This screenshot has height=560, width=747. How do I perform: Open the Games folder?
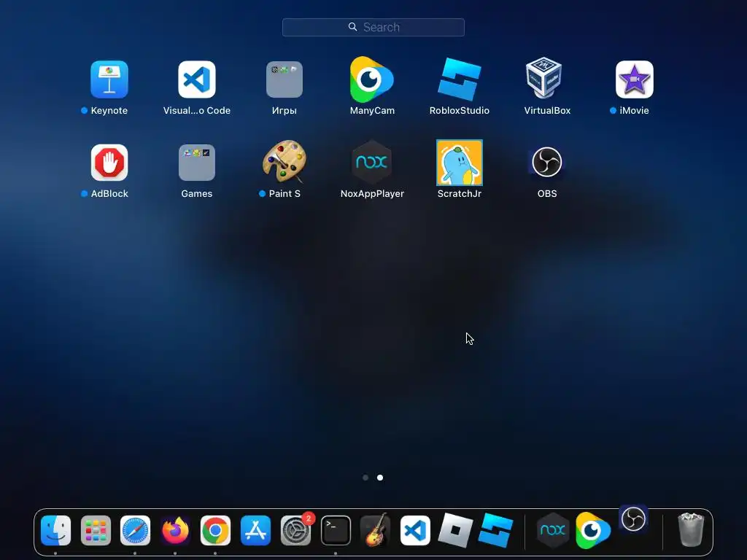[x=197, y=163]
